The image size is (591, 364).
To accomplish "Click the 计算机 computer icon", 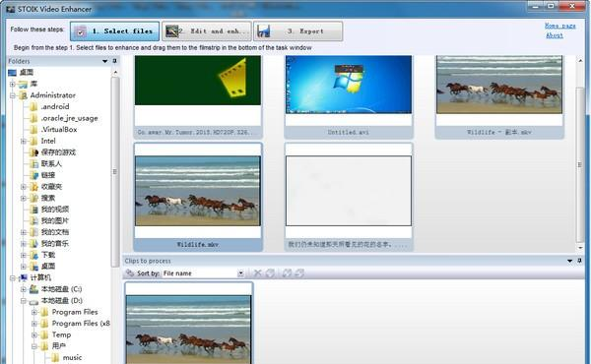I will click(24, 277).
